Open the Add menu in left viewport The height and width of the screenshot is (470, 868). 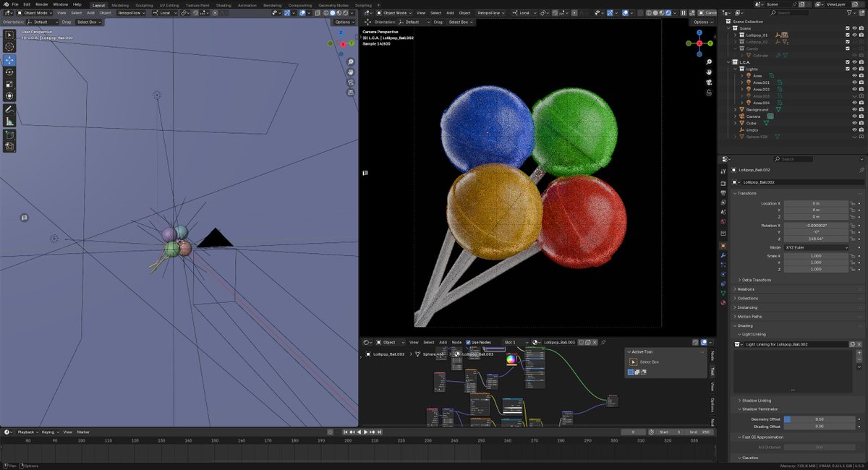[x=90, y=12]
